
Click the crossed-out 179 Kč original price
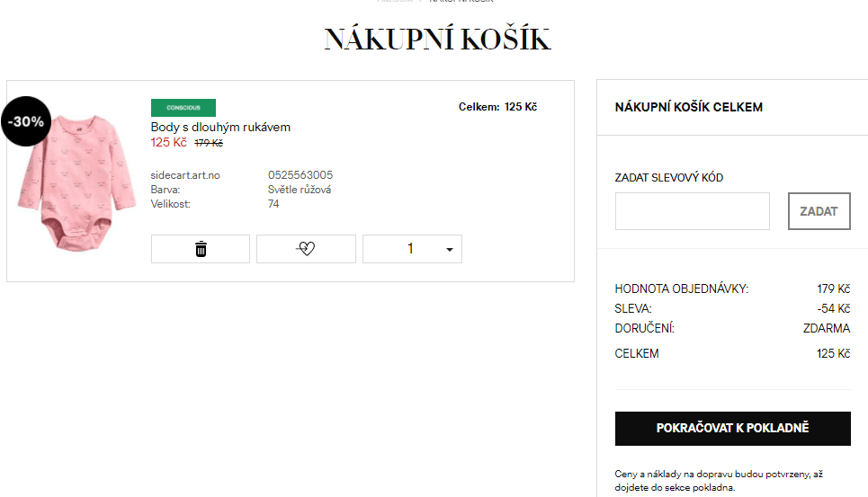pos(209,143)
